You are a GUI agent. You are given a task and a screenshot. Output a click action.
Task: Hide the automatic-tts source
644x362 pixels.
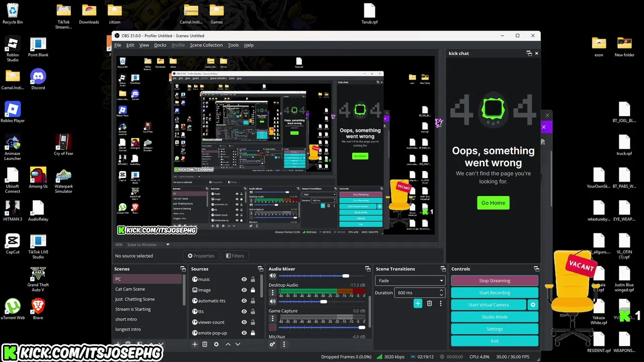(x=244, y=301)
